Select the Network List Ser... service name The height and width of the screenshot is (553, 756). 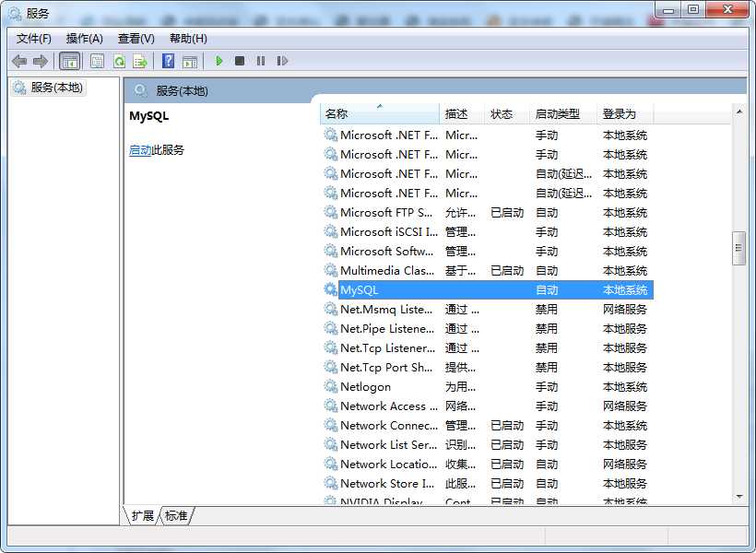(389, 444)
